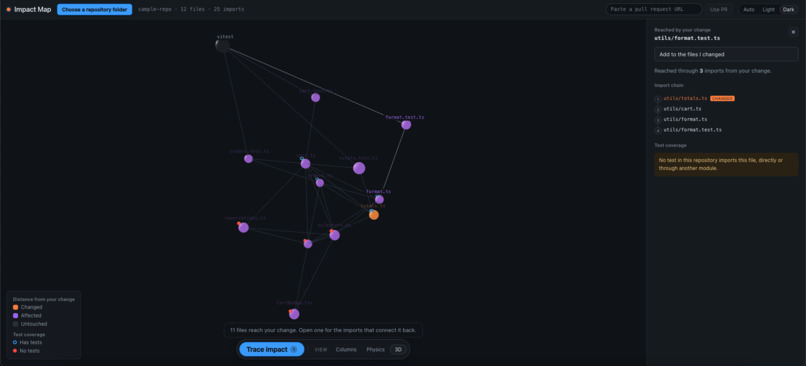Image resolution: width=806 pixels, height=366 pixels.
Task: Click the 'Import chain' section label
Action: [668, 85]
